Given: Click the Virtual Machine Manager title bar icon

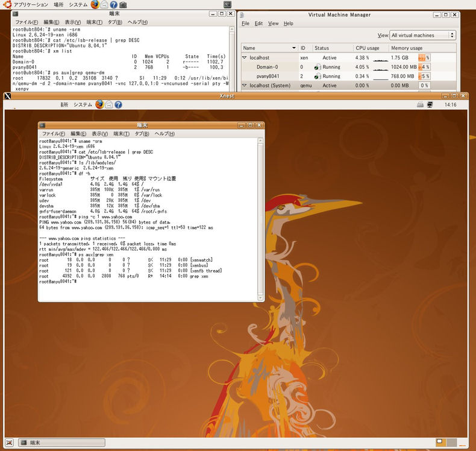Looking at the screenshot, I should (243, 15).
